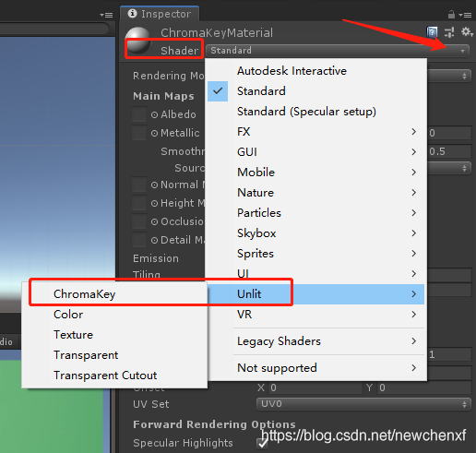Open the Shader dropdown showing Standard

338,51
